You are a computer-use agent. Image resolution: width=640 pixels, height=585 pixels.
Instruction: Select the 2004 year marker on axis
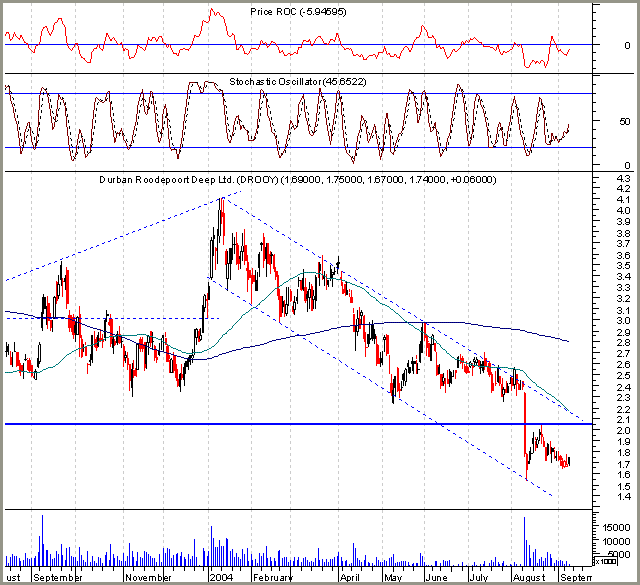[x=221, y=578]
